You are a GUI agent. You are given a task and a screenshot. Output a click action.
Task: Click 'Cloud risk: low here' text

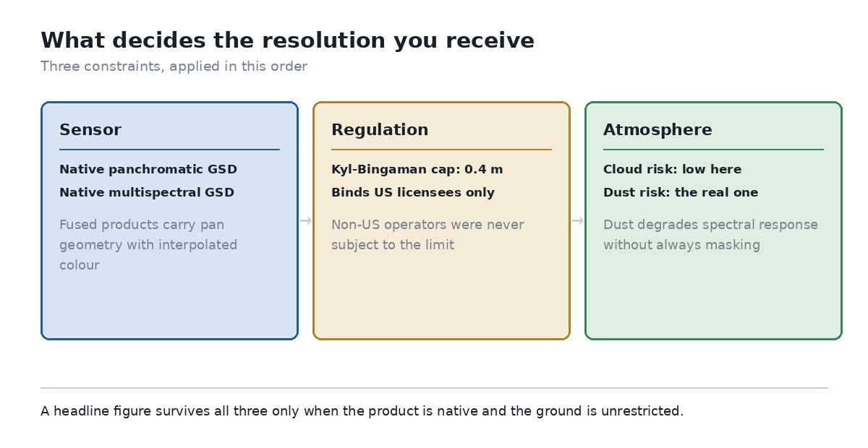coord(672,170)
